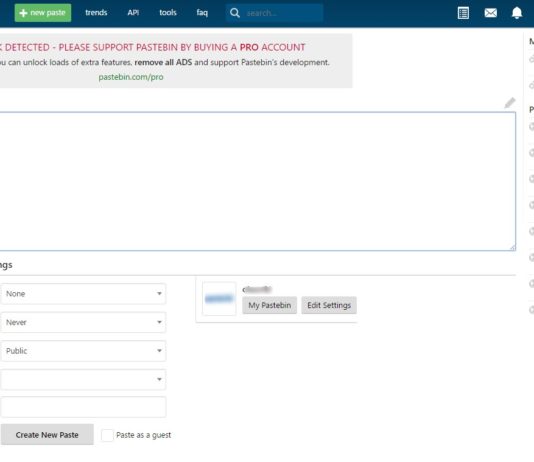
Task: Open the notifications bell icon
Action: click(517, 13)
